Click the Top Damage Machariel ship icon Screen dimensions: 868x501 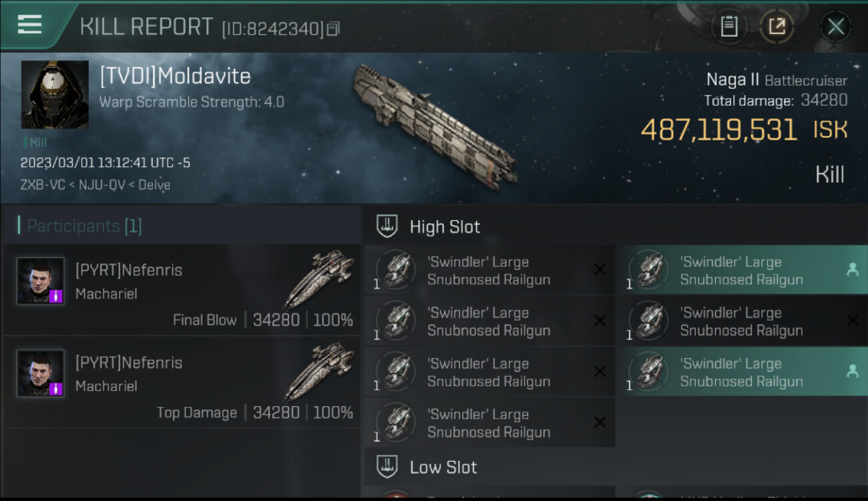(x=319, y=371)
